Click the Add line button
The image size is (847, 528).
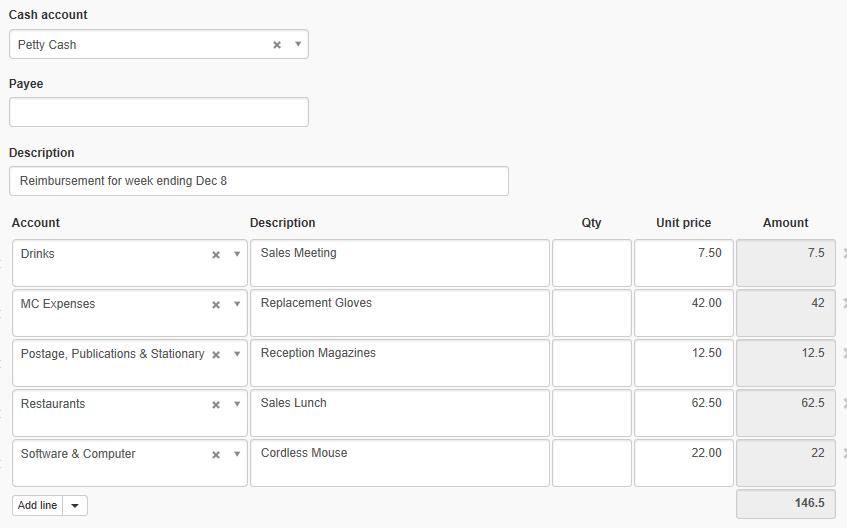(38, 505)
